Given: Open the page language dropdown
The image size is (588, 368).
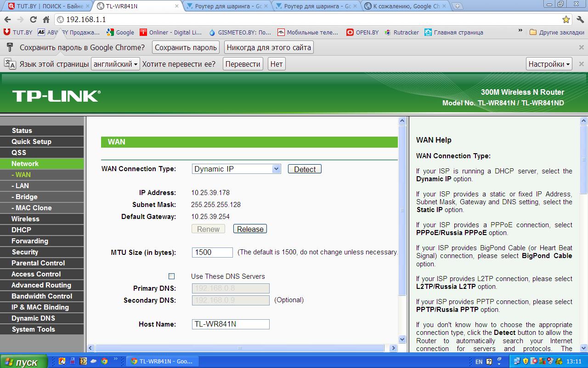Looking at the screenshot, I should [x=115, y=64].
